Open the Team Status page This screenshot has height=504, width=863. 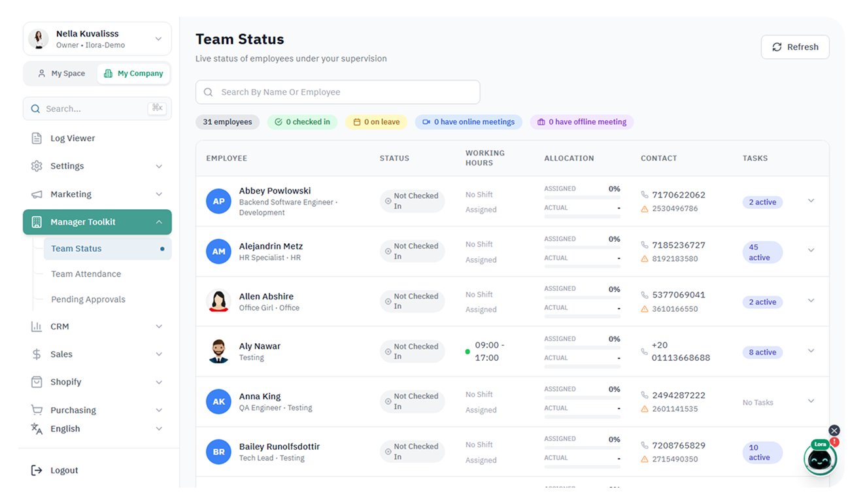tap(107, 248)
